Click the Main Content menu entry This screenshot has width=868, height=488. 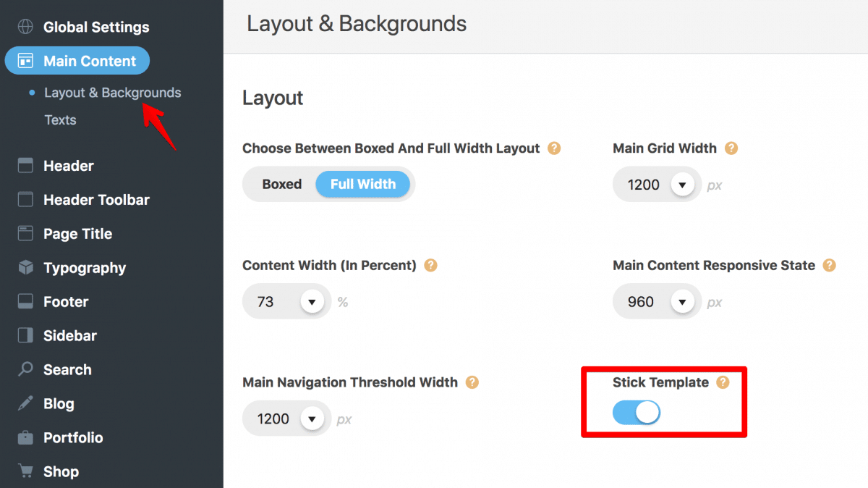(77, 61)
